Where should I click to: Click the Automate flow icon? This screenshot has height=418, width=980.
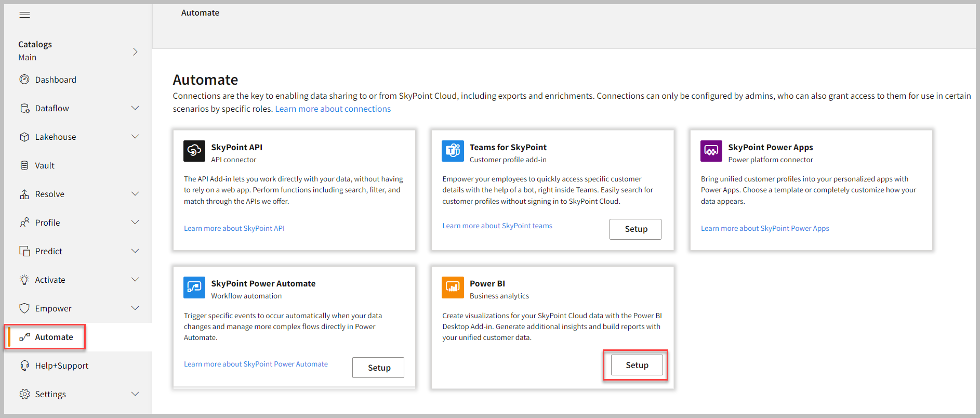point(24,337)
